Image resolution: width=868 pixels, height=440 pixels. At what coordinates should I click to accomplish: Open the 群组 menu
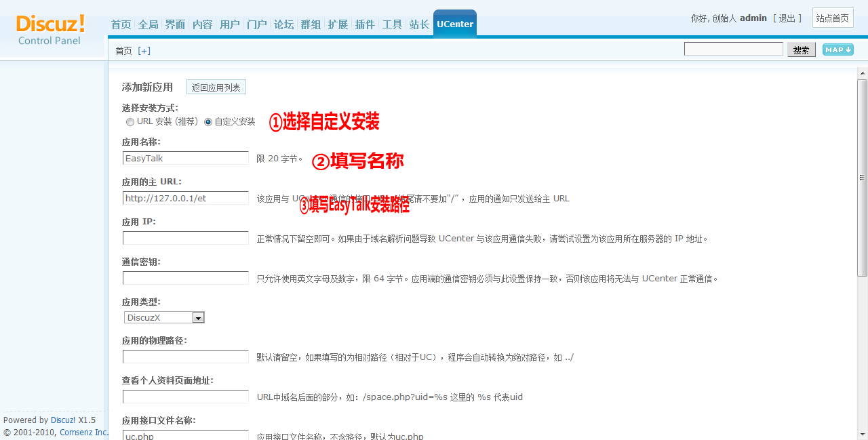tap(311, 24)
